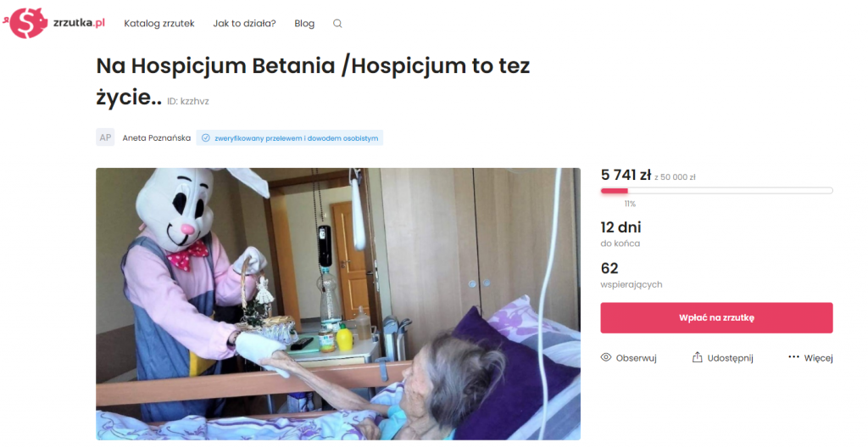Toggle Obserwuj to follow this fundraiser

(628, 357)
